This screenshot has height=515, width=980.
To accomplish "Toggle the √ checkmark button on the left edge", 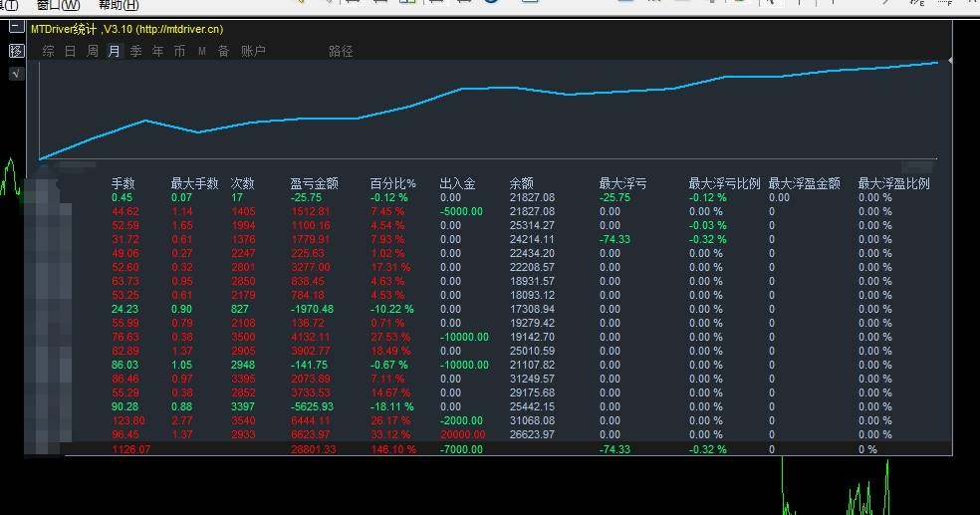I will click(x=16, y=74).
